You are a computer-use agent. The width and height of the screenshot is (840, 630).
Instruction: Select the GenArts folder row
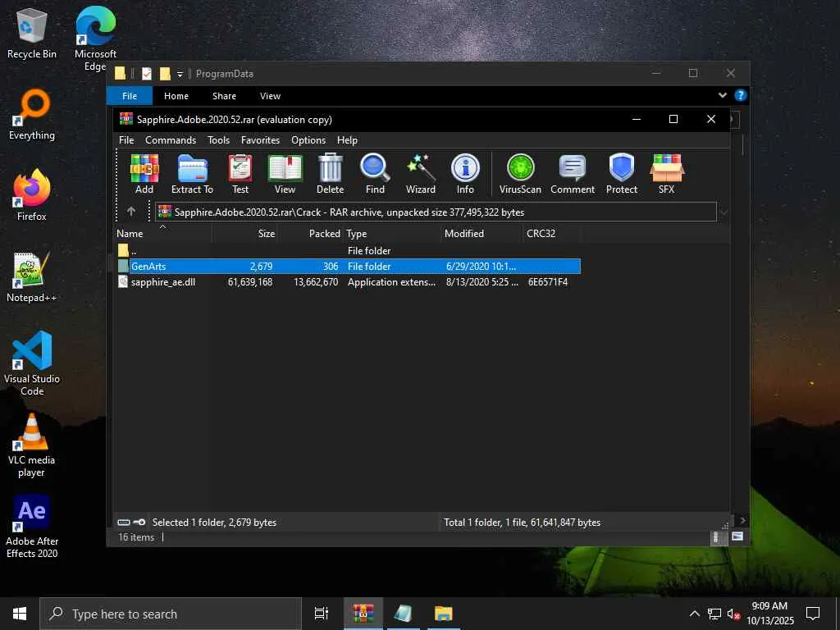(x=349, y=267)
